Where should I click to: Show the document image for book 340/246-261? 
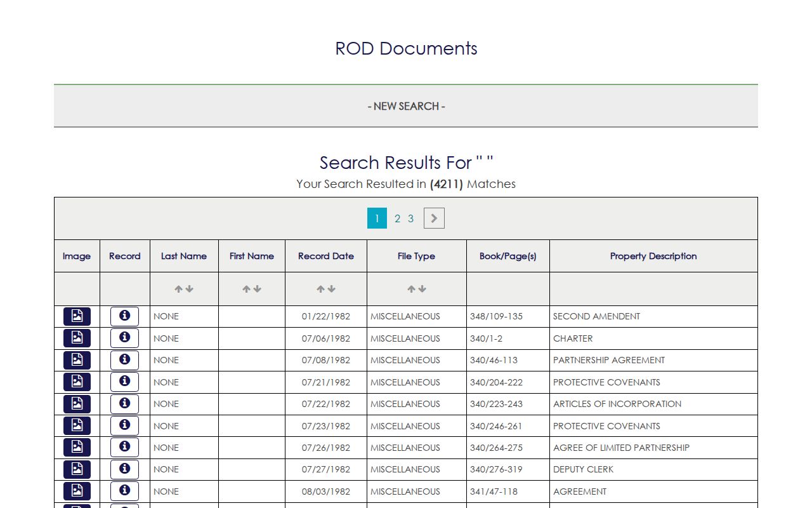click(77, 426)
